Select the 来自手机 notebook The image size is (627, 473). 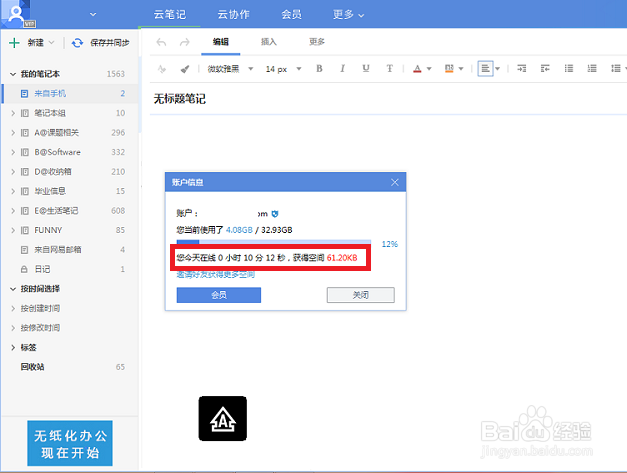coord(70,94)
